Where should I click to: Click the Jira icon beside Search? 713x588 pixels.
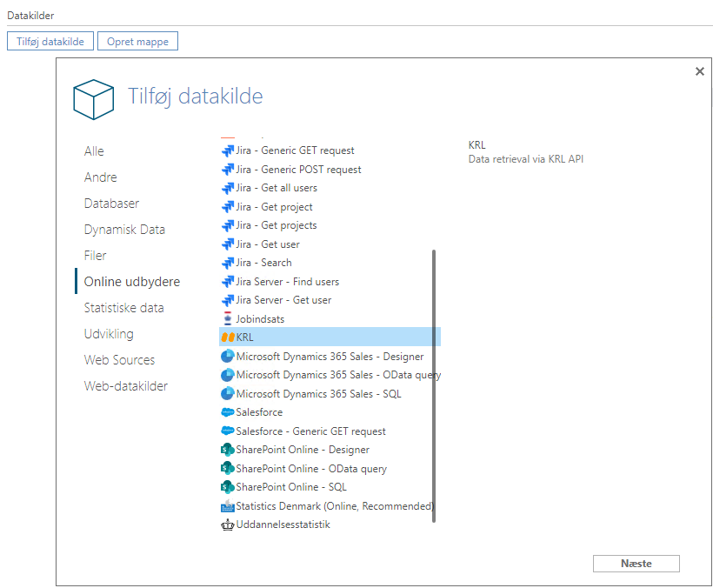point(227,263)
